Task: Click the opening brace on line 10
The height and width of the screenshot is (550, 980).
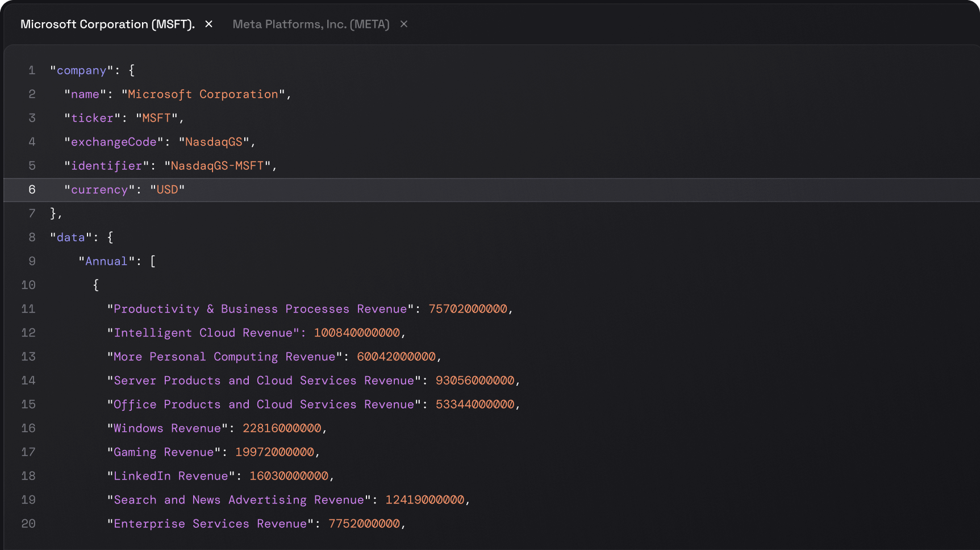Action: click(96, 285)
